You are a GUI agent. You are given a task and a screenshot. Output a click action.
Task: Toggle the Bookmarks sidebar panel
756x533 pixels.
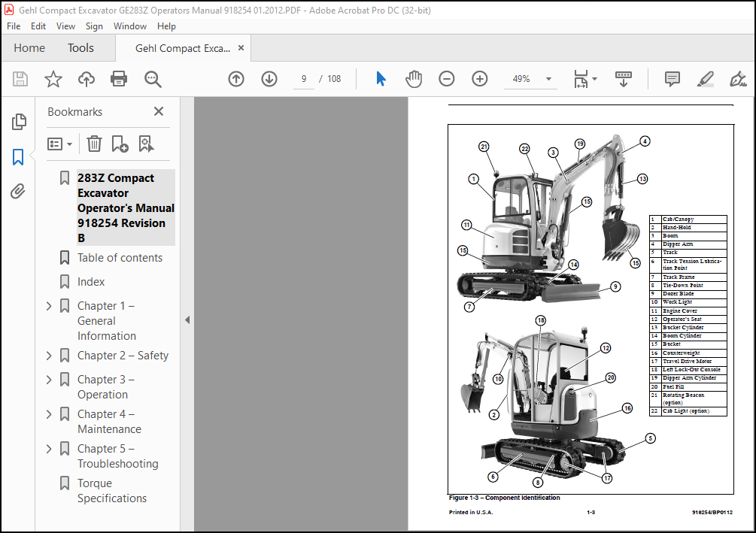pos(18,157)
